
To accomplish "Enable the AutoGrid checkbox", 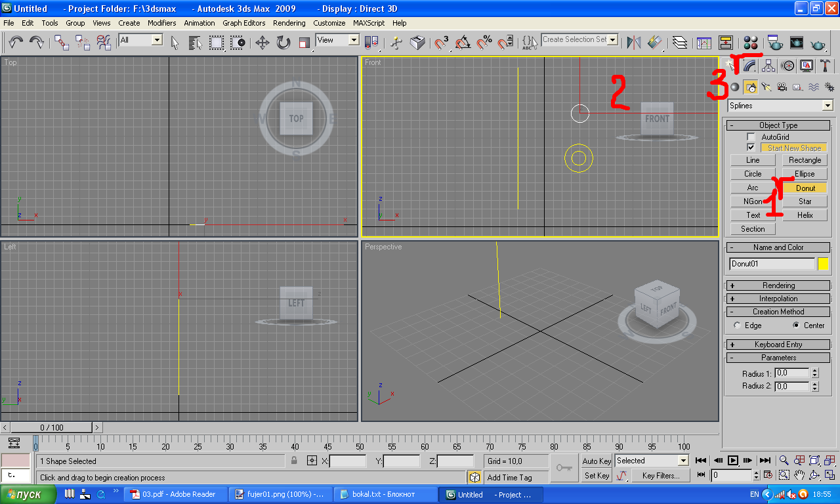I will coord(751,137).
